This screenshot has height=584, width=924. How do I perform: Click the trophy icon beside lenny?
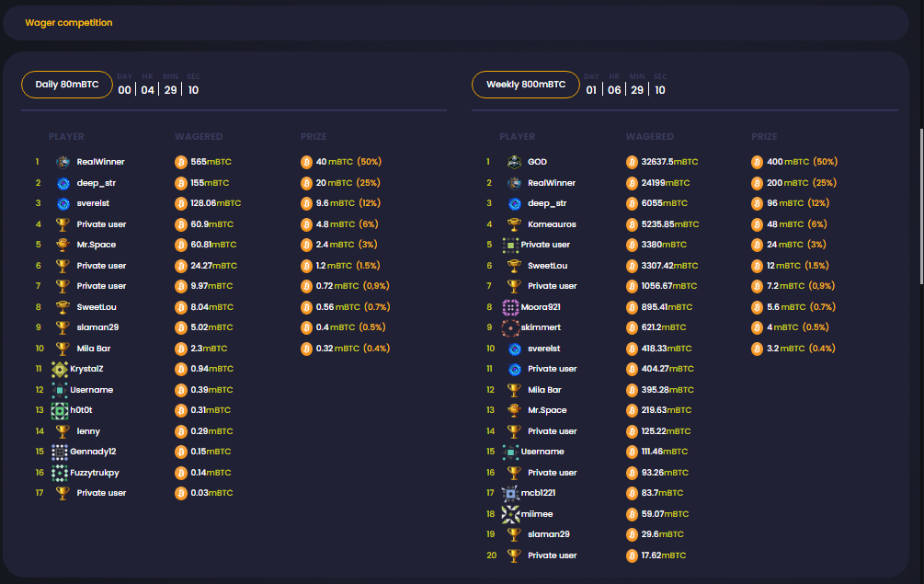63,431
